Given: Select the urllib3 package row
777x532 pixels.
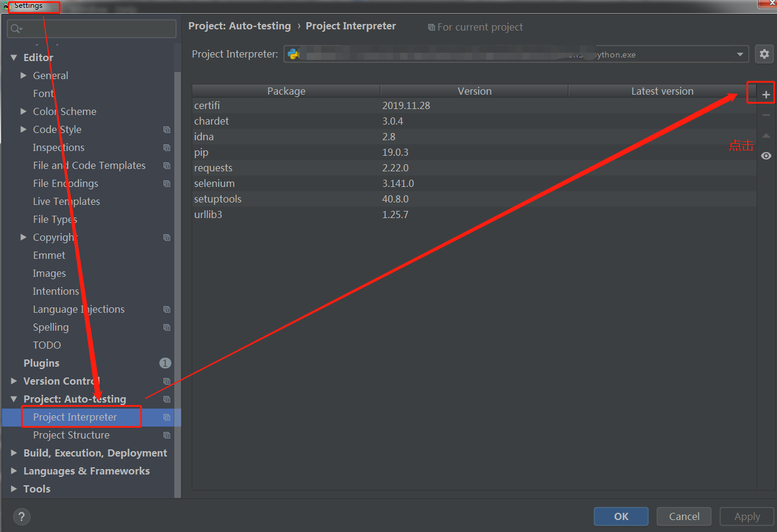Looking at the screenshot, I should pos(474,214).
